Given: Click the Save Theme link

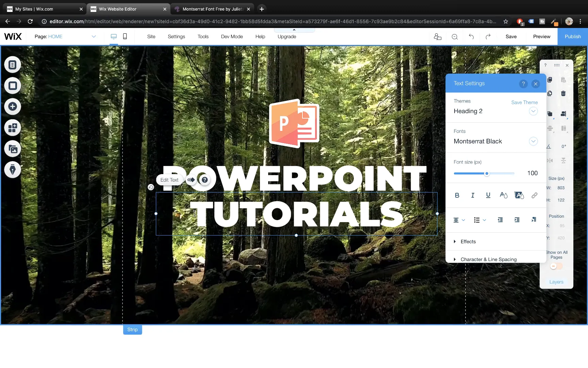Looking at the screenshot, I should [524, 102].
